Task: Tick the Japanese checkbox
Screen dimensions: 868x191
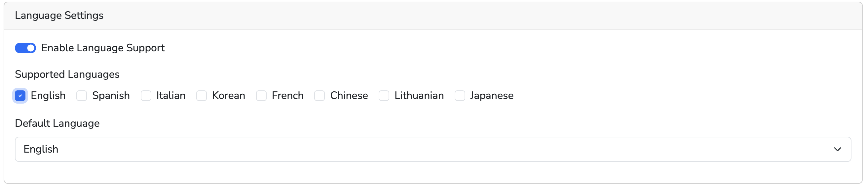Action: [460, 96]
